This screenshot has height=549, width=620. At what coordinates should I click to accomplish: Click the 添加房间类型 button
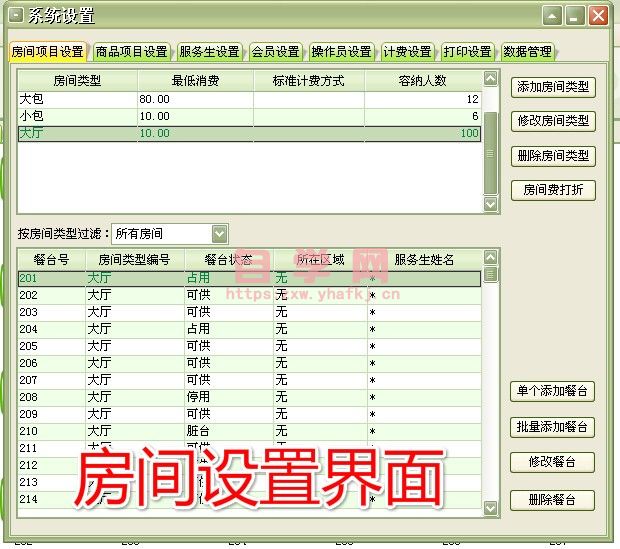553,88
